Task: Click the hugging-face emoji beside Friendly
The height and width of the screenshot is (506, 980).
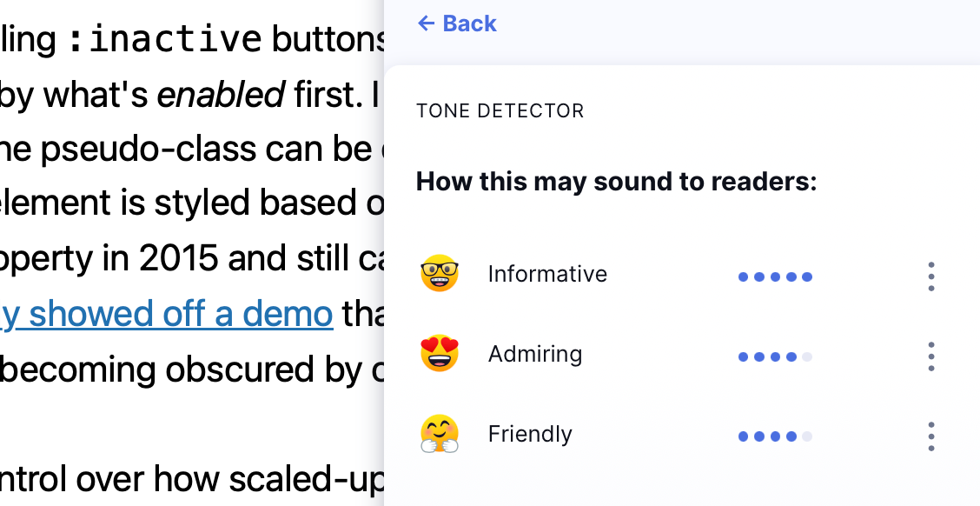Action: point(440,434)
